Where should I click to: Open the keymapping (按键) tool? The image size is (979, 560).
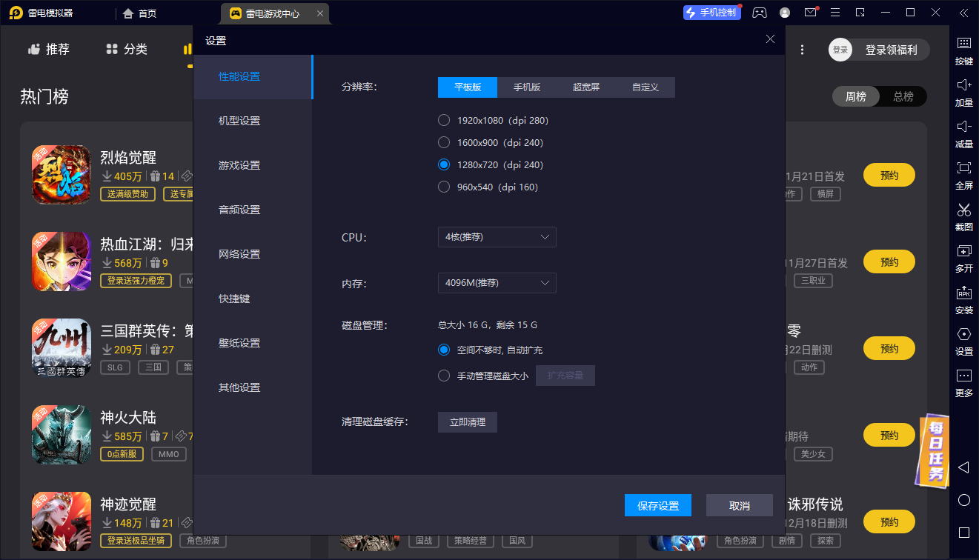pyautogui.click(x=963, y=52)
